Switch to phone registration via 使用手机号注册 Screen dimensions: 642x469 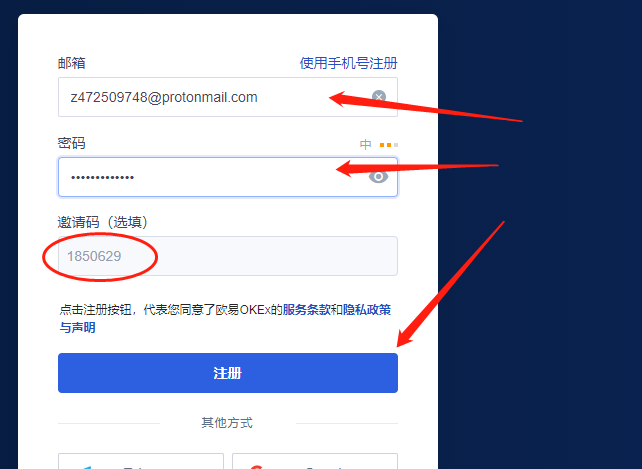[348, 63]
